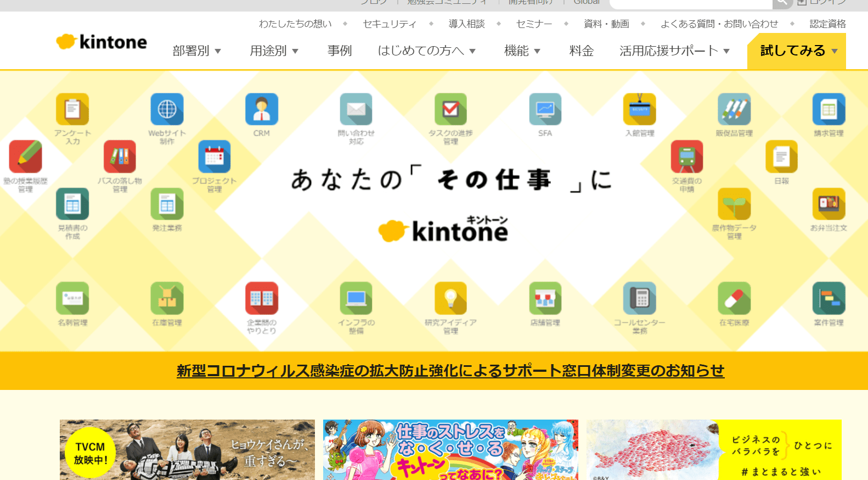
Task: Click the kintone logo in header
Action: point(102,42)
